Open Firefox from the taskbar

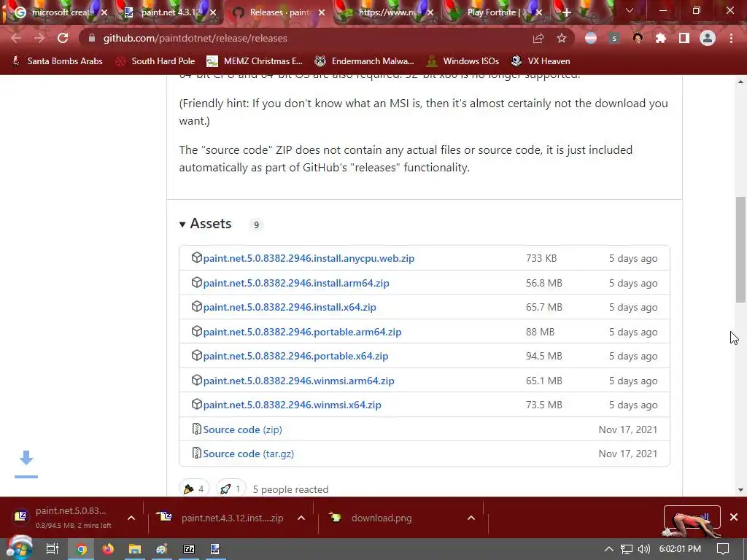pyautogui.click(x=108, y=549)
